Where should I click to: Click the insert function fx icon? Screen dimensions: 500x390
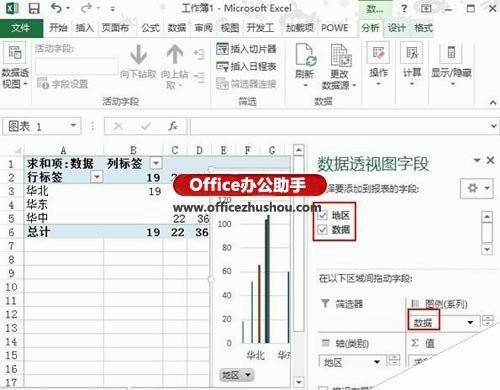(173, 126)
